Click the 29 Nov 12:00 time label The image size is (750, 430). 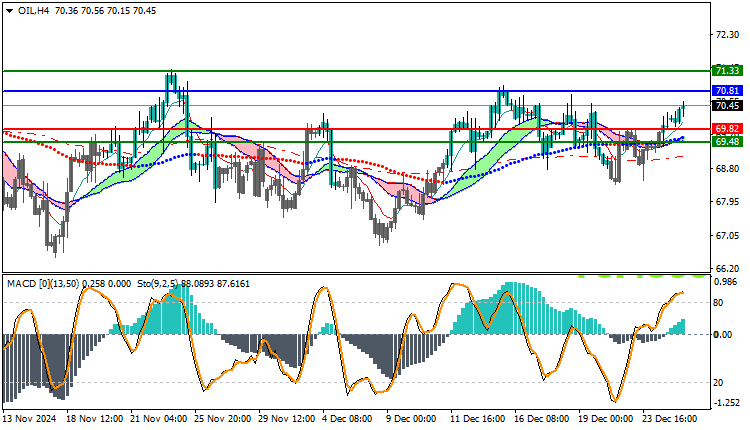tap(287, 419)
